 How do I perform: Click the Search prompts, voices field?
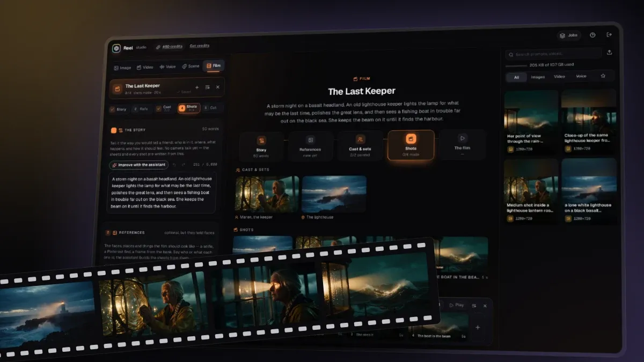[x=554, y=54]
